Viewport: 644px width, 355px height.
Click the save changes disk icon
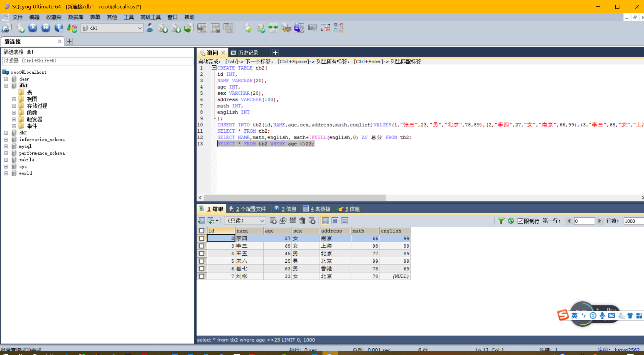click(293, 221)
